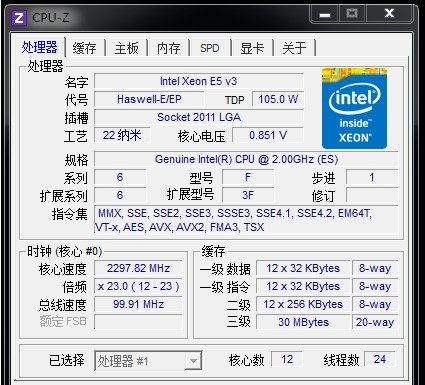Click the process value '22 纳米'
This screenshot has width=425, height=385.
pos(122,135)
